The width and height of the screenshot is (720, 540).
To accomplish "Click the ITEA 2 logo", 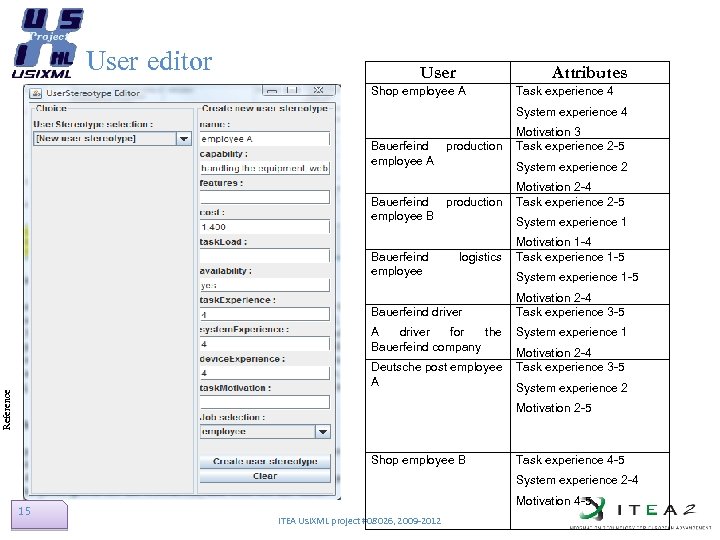I will (641, 510).
